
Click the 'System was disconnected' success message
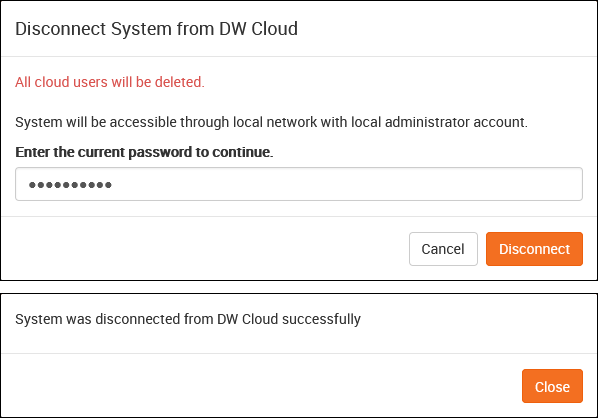188,319
